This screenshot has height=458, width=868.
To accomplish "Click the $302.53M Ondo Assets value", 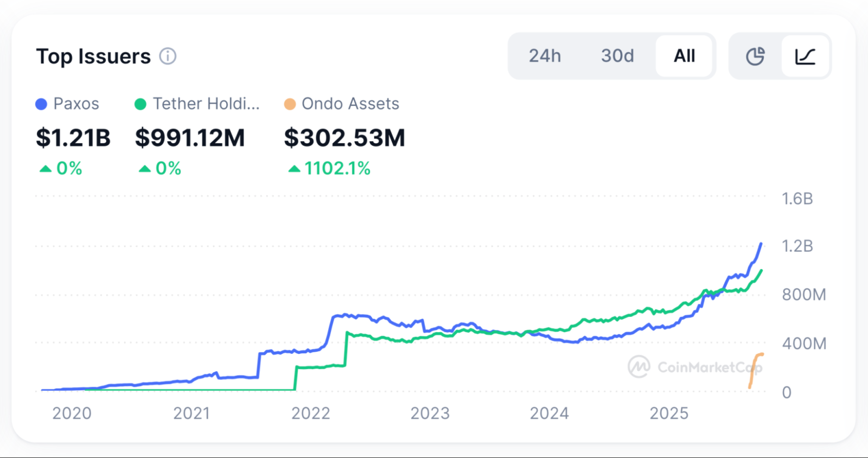I will (x=344, y=138).
